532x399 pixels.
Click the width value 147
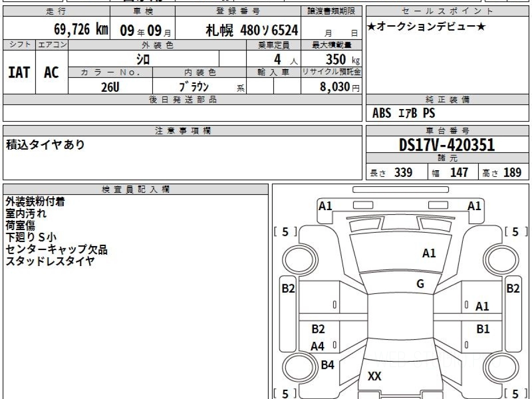tap(459, 172)
